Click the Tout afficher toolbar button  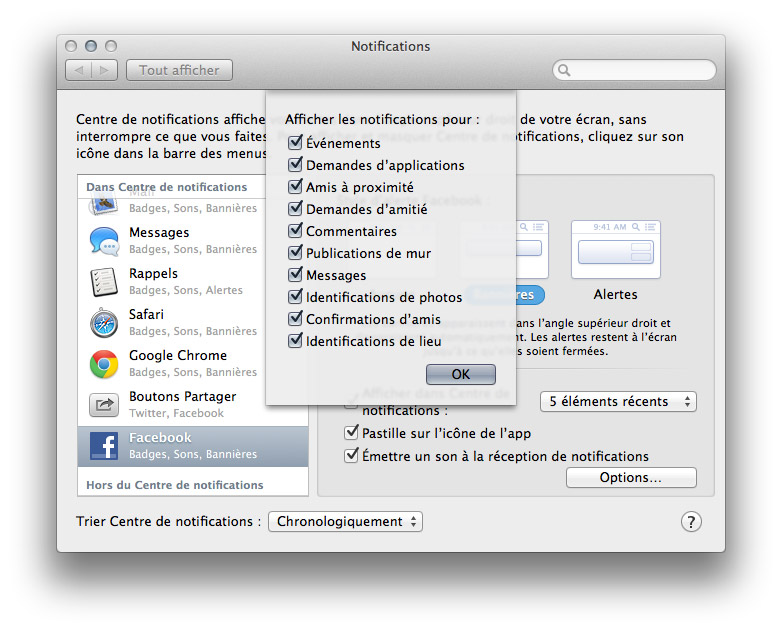coord(179,70)
